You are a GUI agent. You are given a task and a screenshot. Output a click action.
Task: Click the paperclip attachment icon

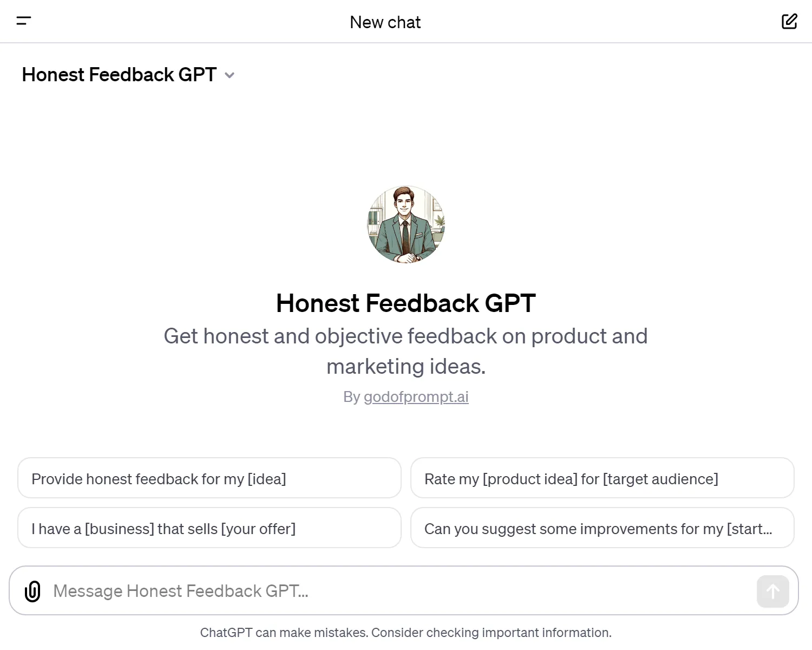pos(32,591)
